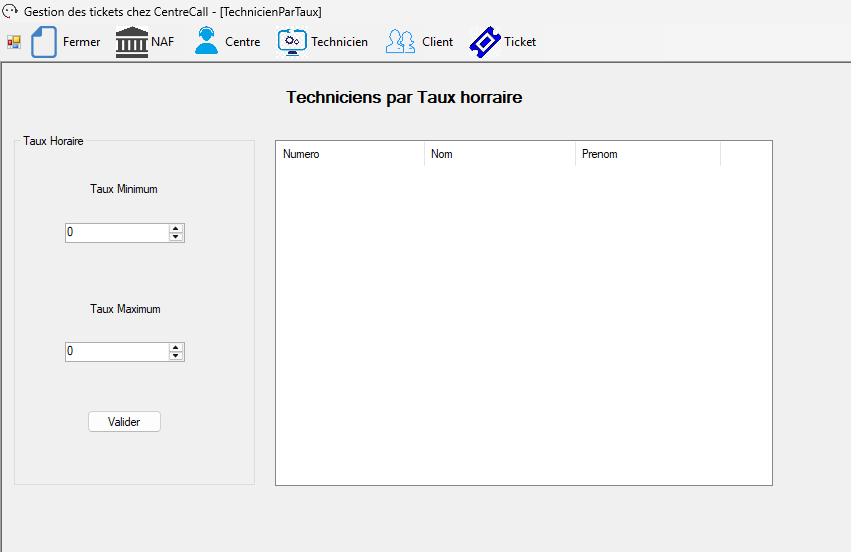
Task: Focus the Taux Minimum value field
Action: (115, 233)
